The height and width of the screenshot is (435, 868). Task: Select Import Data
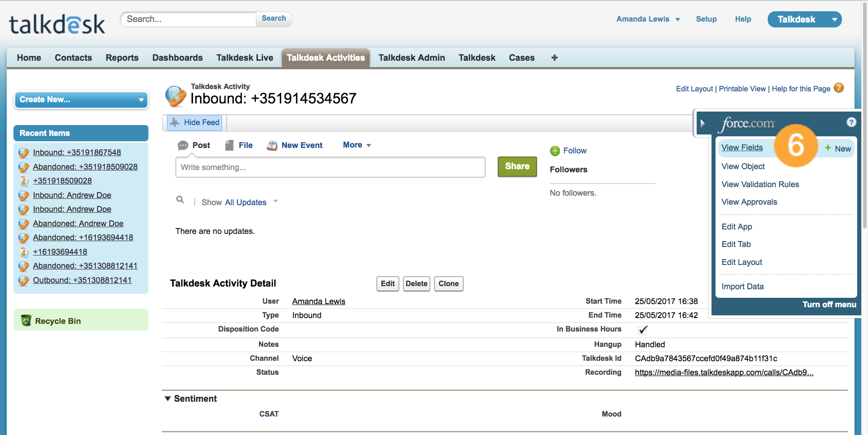(743, 287)
